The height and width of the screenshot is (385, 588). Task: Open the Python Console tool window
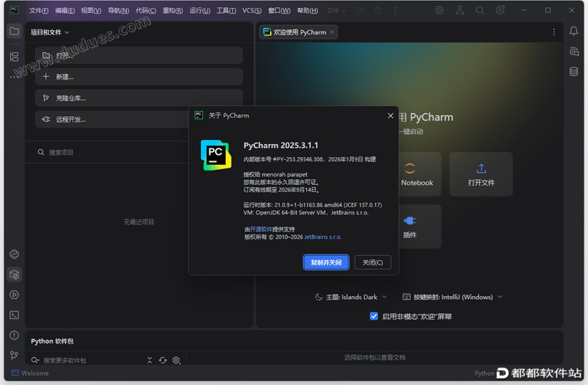14,255
